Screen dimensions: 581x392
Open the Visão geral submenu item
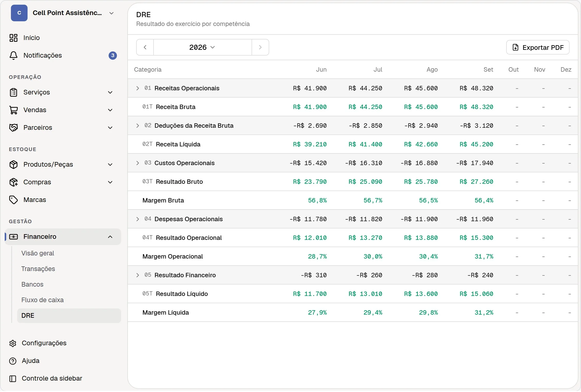[x=69, y=253]
